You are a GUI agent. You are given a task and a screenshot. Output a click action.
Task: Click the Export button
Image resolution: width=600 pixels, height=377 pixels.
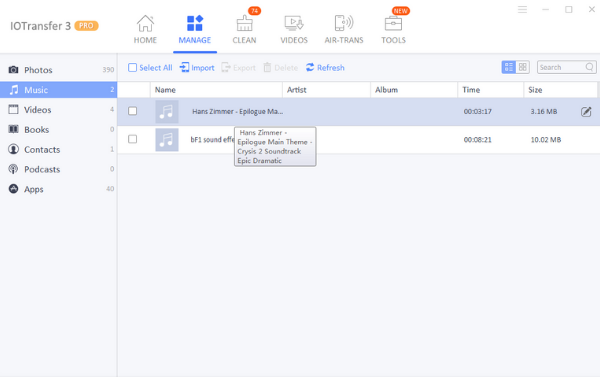click(238, 68)
